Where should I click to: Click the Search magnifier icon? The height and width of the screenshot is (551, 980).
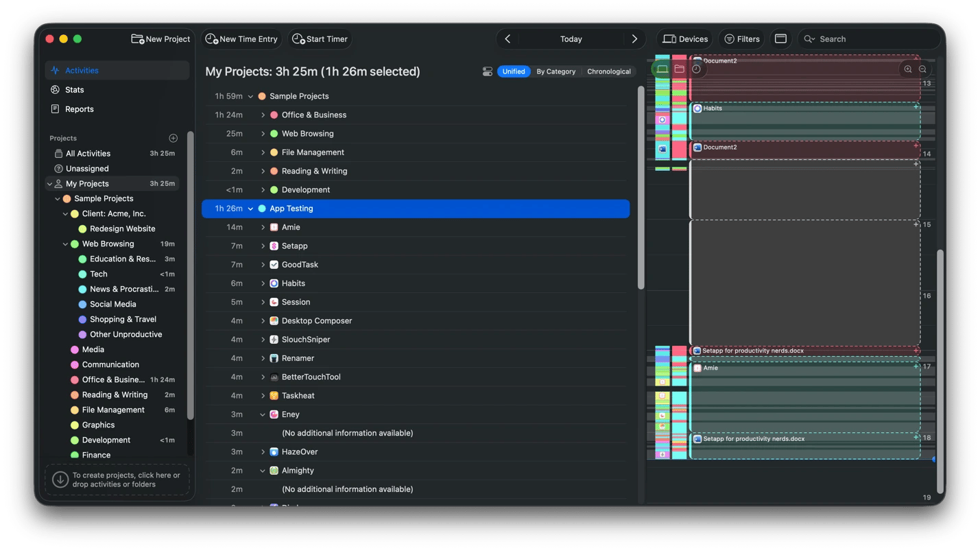point(810,39)
